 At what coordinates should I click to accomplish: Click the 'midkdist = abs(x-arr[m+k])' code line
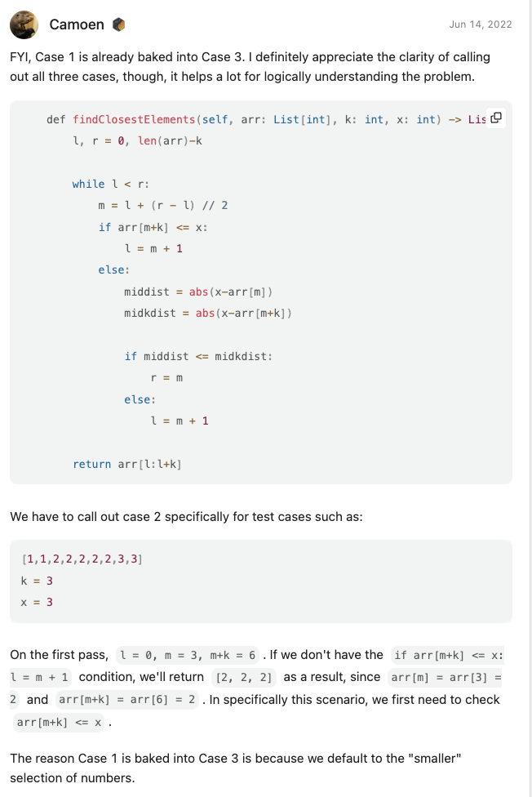[208, 313]
